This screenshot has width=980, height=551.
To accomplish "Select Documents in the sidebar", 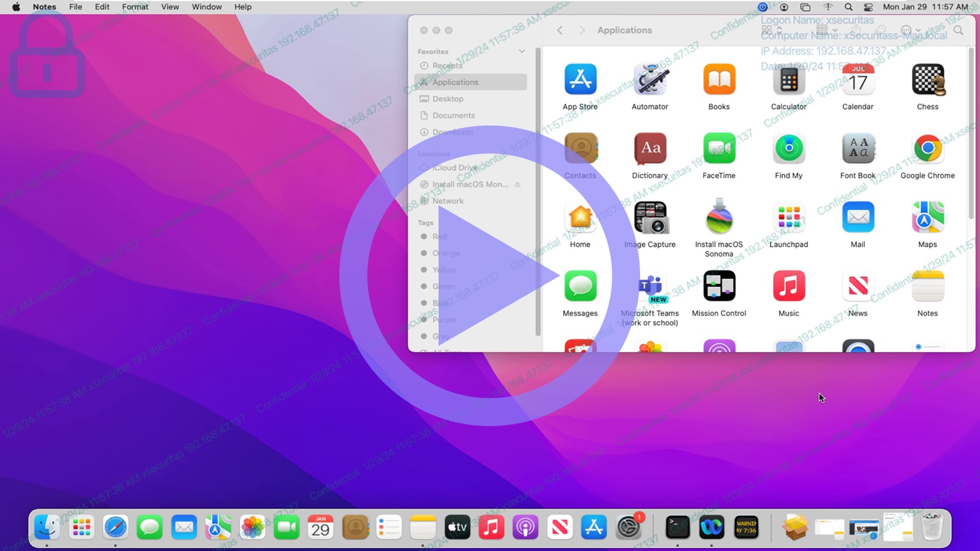I will 453,115.
